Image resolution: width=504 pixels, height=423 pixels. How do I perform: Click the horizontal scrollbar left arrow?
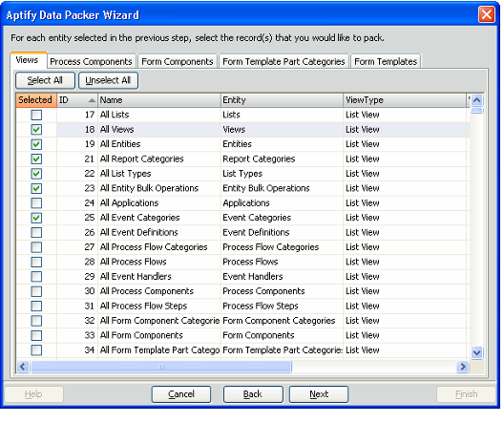pos(23,367)
